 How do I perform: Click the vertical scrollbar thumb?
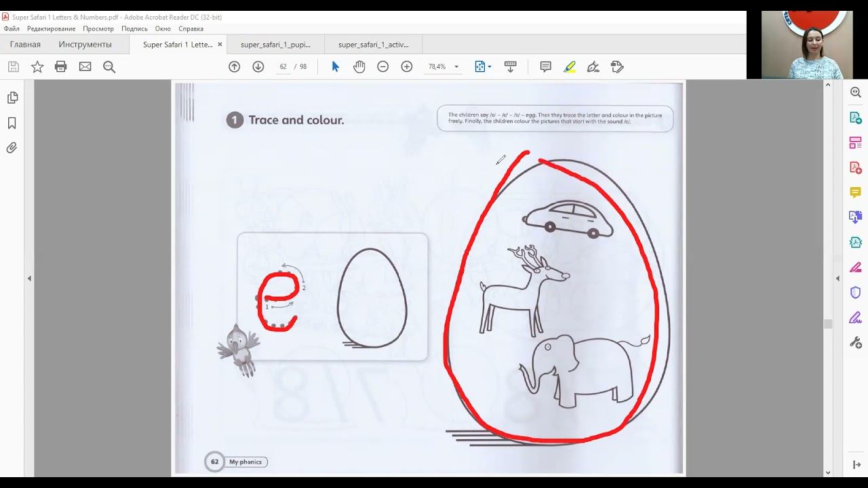tap(827, 324)
